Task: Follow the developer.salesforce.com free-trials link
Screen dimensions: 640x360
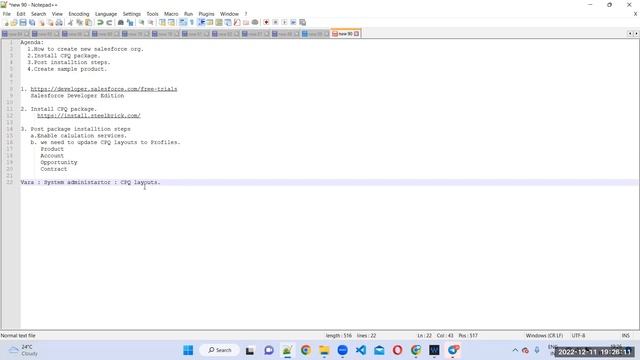Action: [x=104, y=89]
